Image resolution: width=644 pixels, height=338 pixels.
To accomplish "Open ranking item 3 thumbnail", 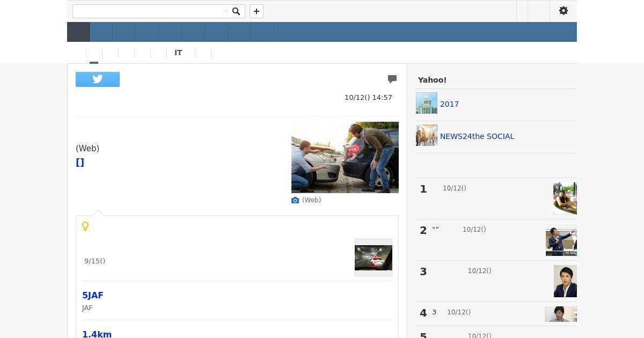I will pyautogui.click(x=565, y=281).
